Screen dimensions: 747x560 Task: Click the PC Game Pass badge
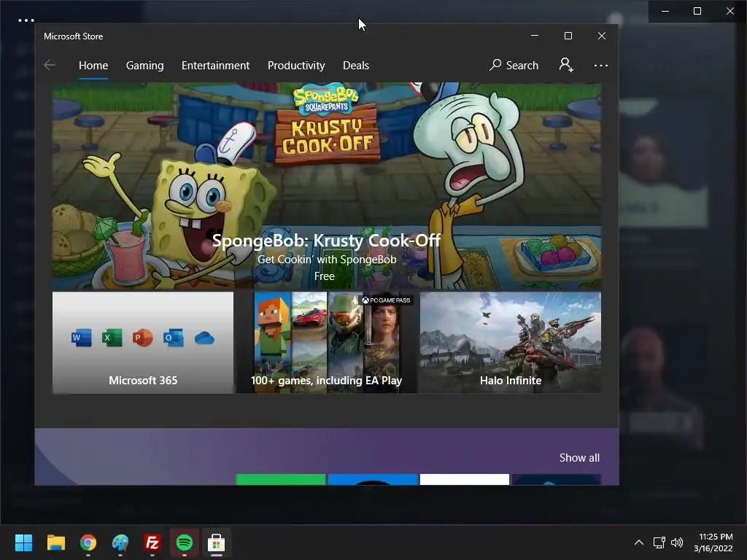[386, 300]
